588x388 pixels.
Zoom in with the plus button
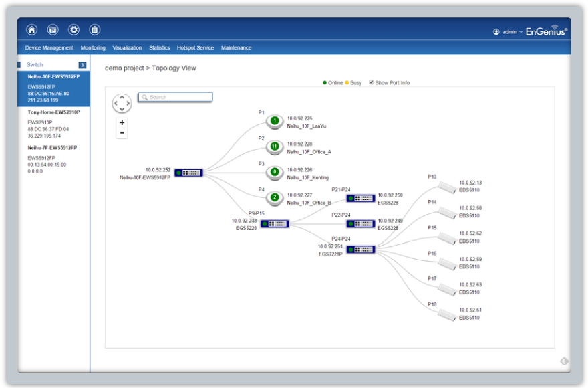tap(122, 122)
